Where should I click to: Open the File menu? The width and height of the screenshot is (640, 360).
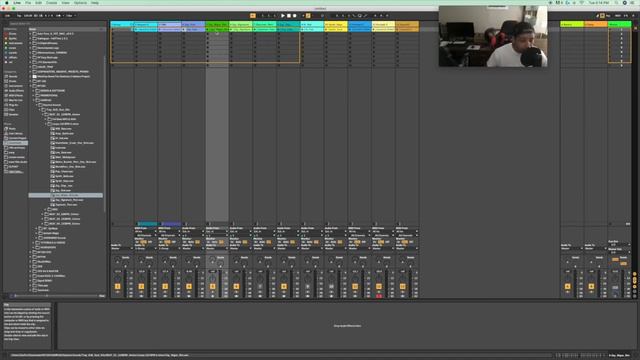[28, 2]
